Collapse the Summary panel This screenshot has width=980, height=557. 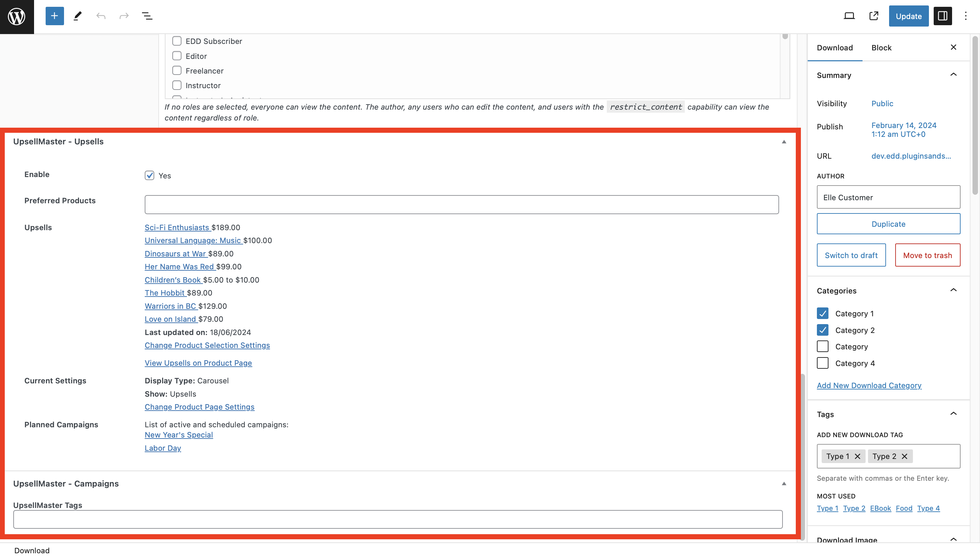(x=953, y=75)
